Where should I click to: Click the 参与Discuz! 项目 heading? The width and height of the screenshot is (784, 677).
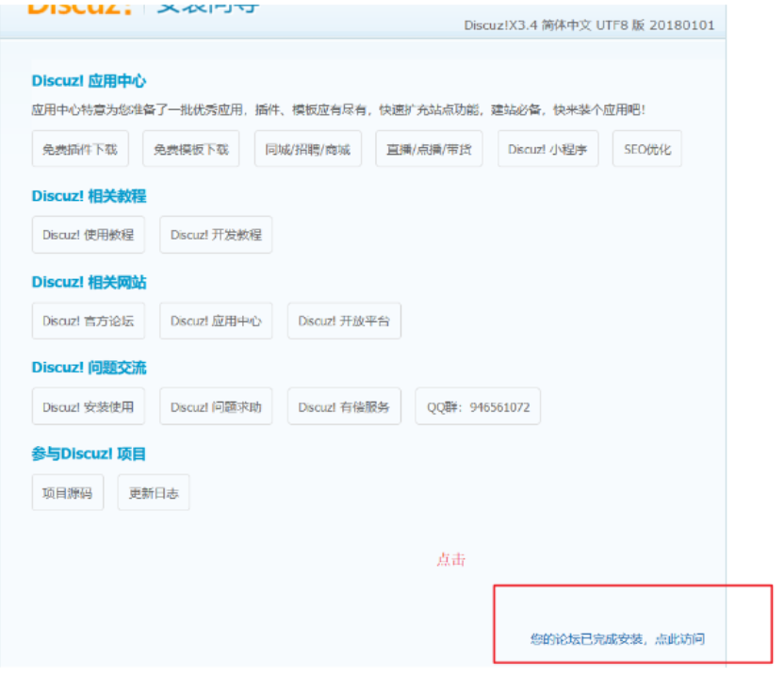pos(89,454)
